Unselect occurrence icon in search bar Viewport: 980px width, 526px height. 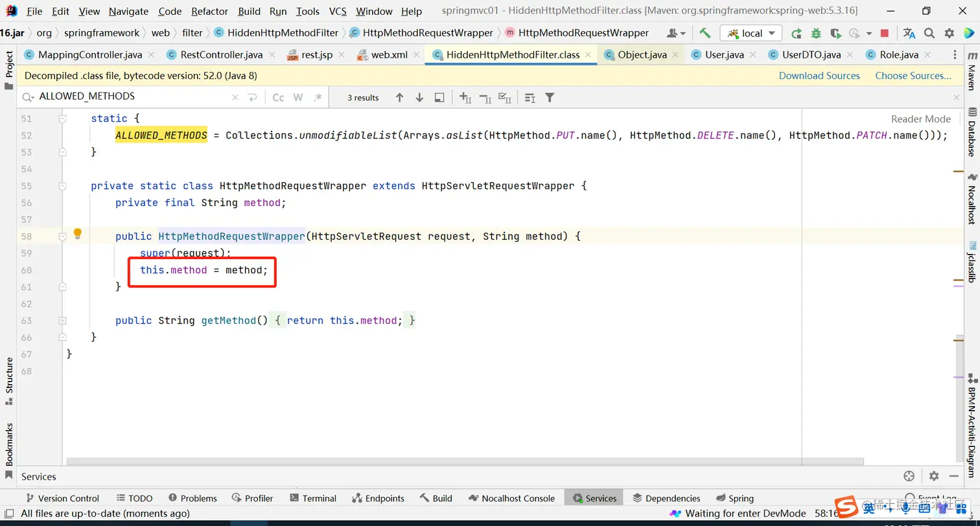coord(485,97)
